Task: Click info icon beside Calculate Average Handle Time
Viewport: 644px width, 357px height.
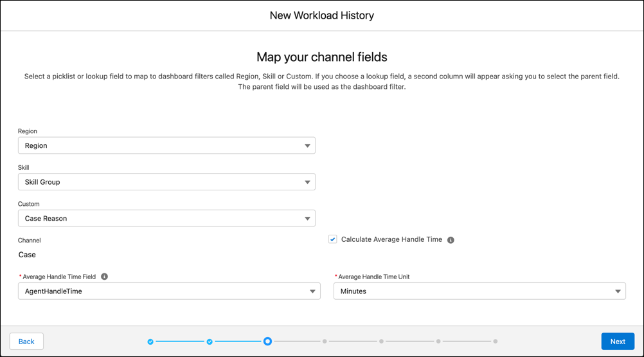Action: tap(451, 240)
